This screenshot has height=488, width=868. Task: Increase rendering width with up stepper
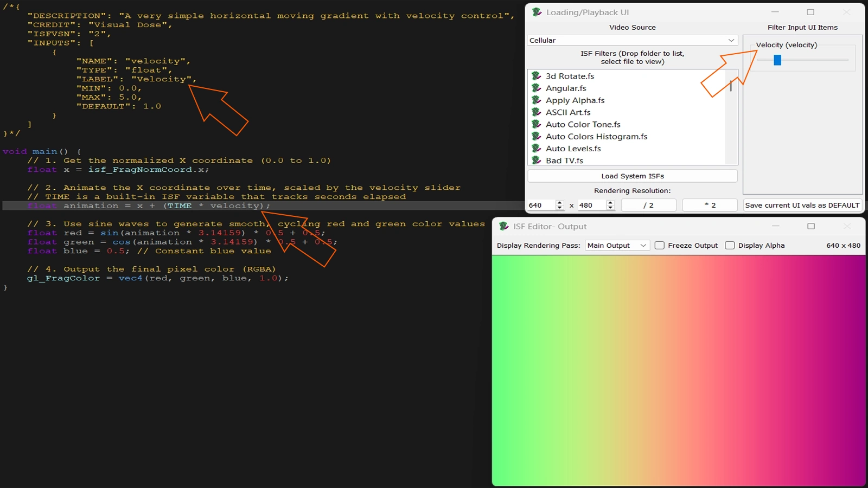tap(560, 202)
